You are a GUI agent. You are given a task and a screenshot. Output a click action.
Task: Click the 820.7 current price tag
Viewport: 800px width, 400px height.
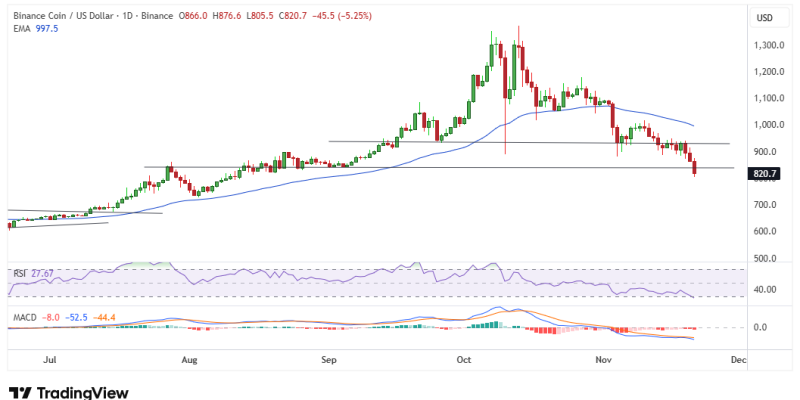pos(765,173)
